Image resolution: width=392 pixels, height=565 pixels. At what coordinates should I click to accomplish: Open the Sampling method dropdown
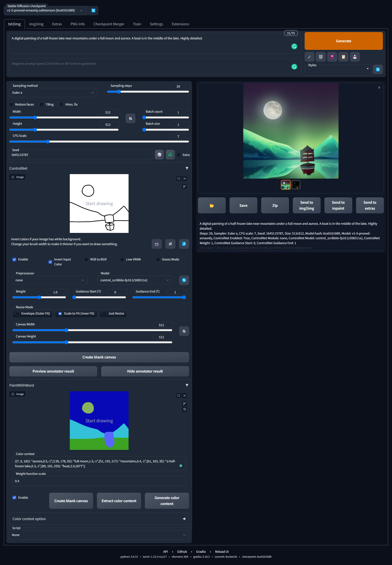(53, 93)
